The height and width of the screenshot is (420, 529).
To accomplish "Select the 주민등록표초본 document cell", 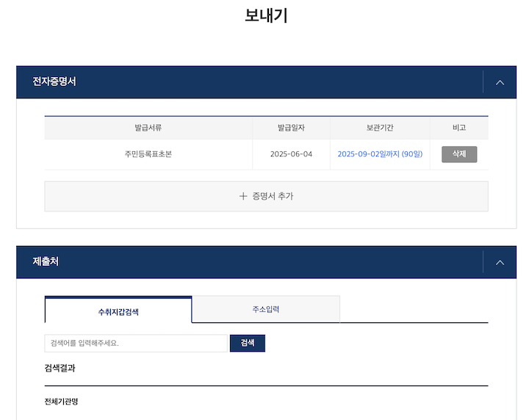I will pos(148,154).
